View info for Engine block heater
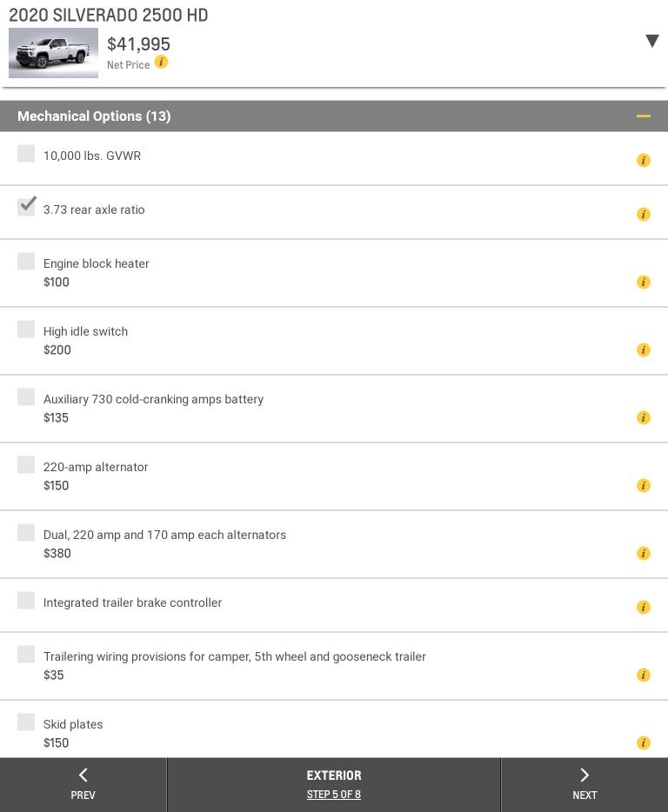Screen dimensions: 668x812 pos(644,282)
